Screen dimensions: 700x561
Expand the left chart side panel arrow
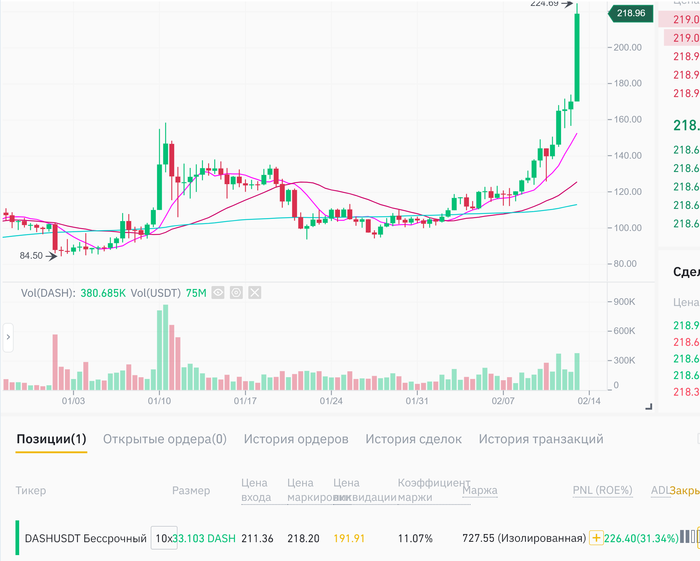coord(8,337)
